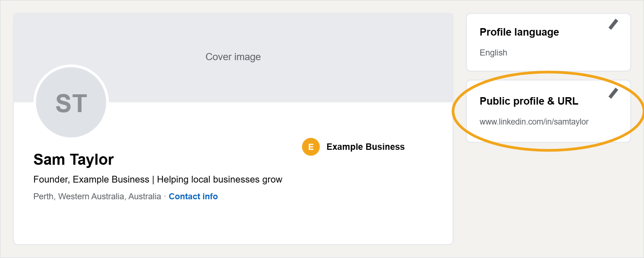
Task: Click the ST profile avatar
Action: click(71, 102)
